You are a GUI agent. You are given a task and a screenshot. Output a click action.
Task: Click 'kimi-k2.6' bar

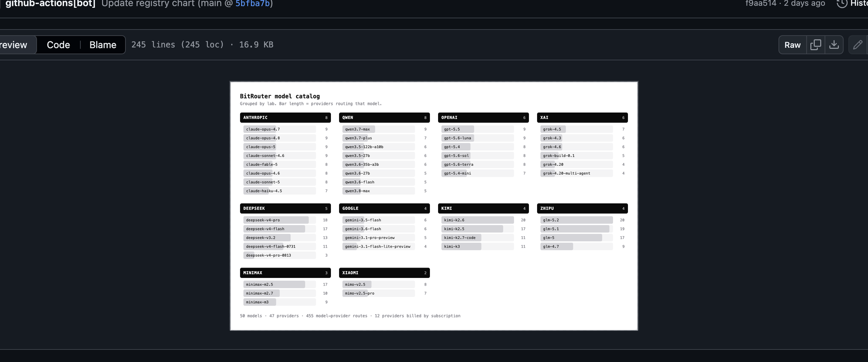point(477,220)
